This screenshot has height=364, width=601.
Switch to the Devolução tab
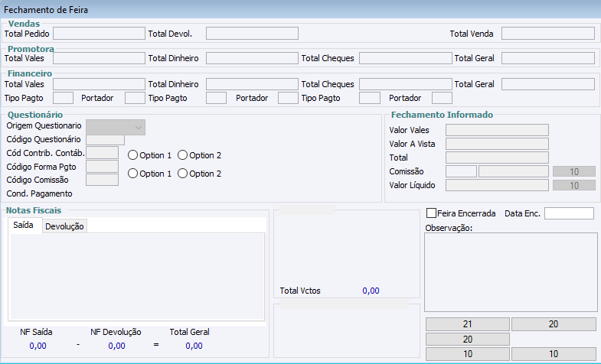(x=64, y=226)
